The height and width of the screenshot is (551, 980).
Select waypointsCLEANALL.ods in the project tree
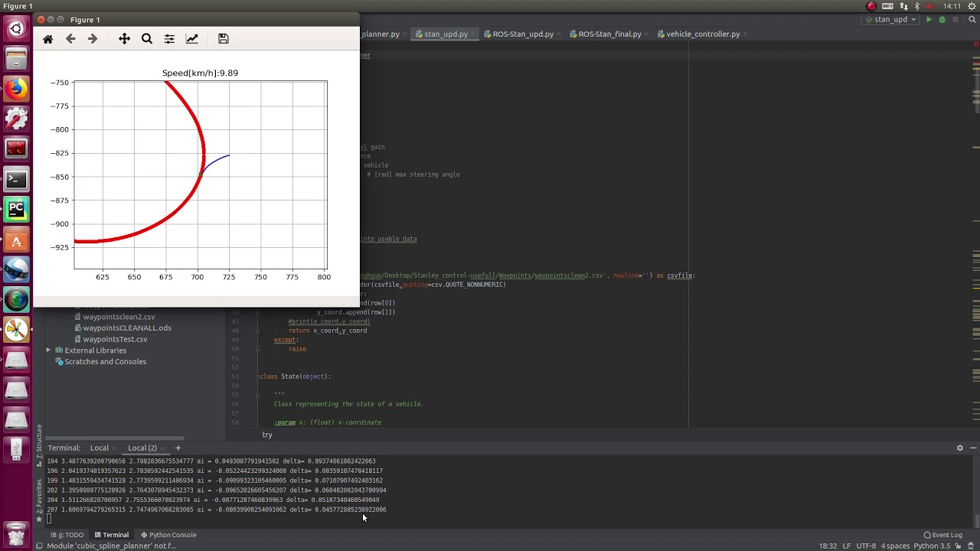[127, 328]
